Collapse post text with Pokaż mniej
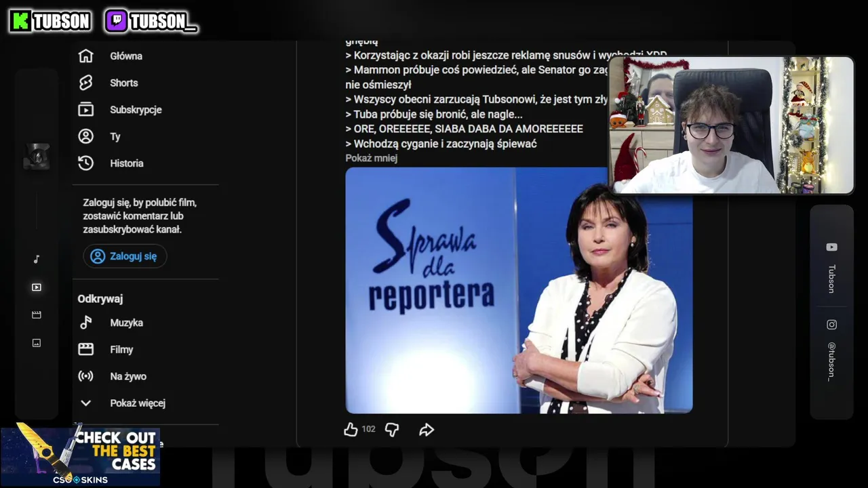The image size is (868, 488). tap(371, 158)
